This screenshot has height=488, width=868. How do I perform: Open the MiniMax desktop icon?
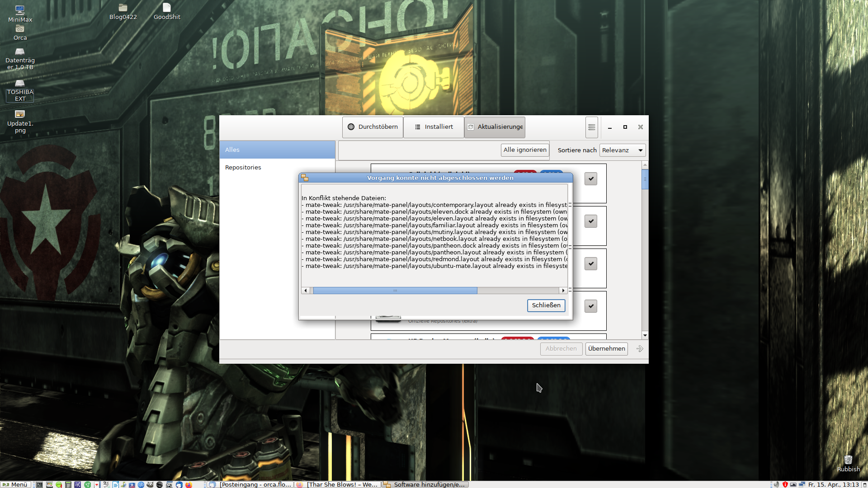point(20,14)
